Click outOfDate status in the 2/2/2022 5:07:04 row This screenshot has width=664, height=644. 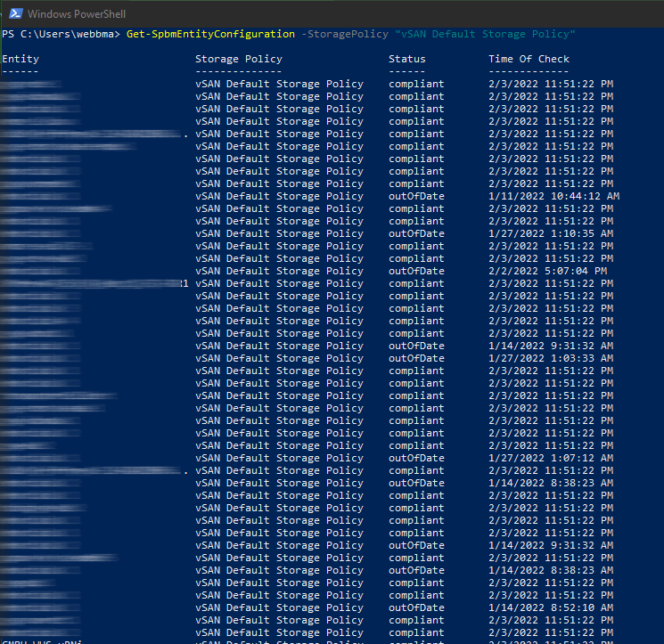pyautogui.click(x=417, y=271)
